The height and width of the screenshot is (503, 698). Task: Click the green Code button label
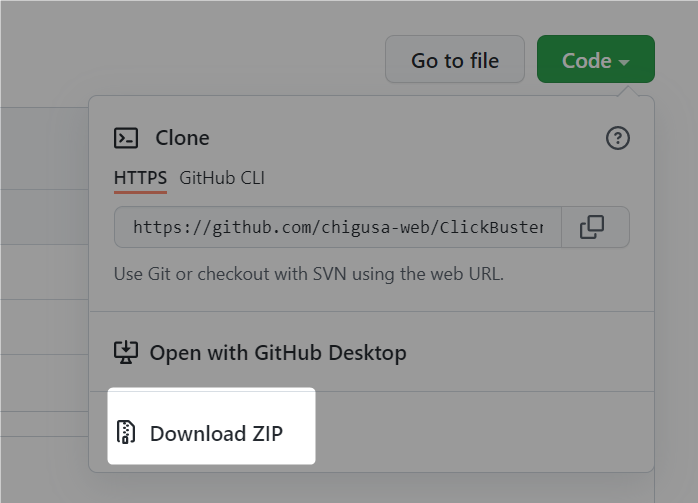[586, 61]
